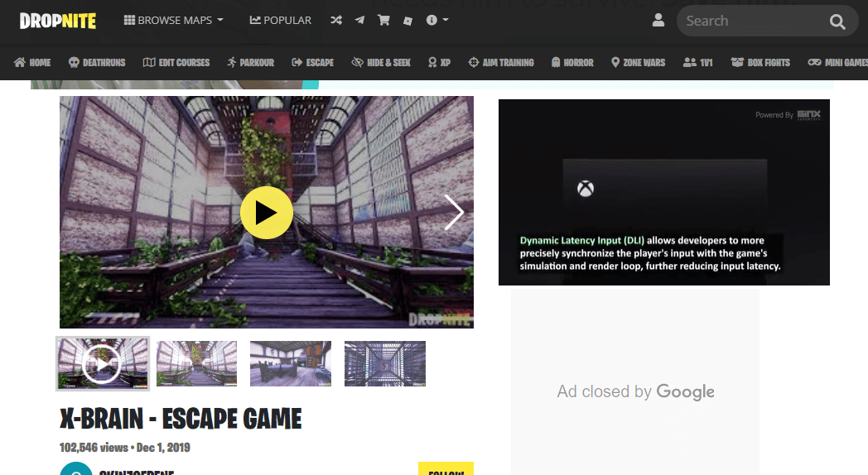Expand the Browse Maps dropdown
The image size is (868, 475).
pos(174,21)
